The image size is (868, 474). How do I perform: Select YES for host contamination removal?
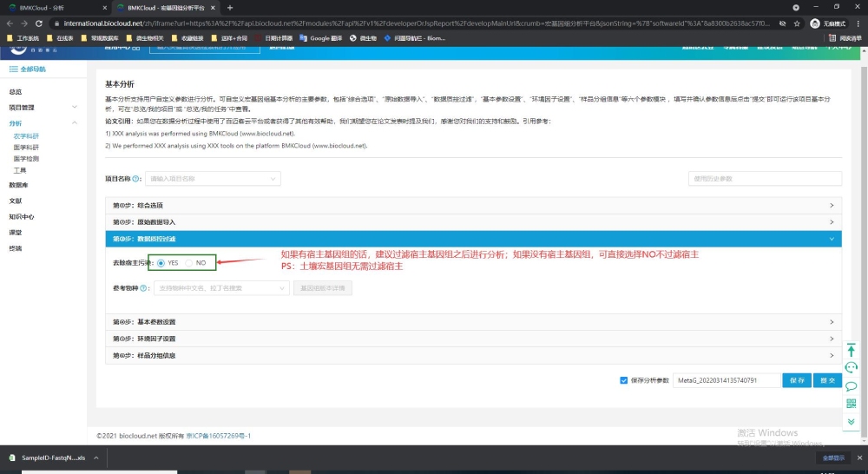(x=161, y=262)
